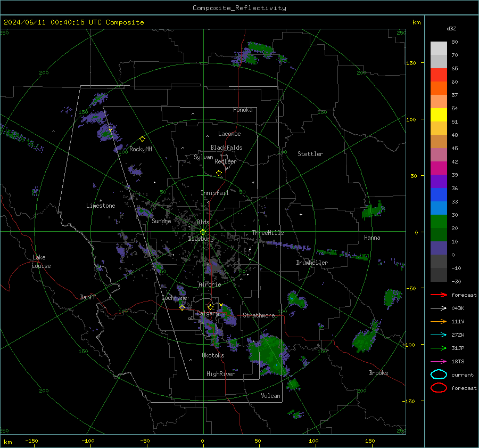Select the white 04DK arrow symbol
Image resolution: width=479 pixels, height=448 pixels.
[x=439, y=308]
